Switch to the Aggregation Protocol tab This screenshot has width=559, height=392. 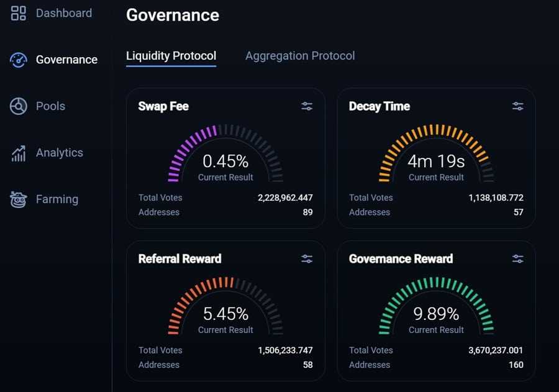pyautogui.click(x=300, y=56)
